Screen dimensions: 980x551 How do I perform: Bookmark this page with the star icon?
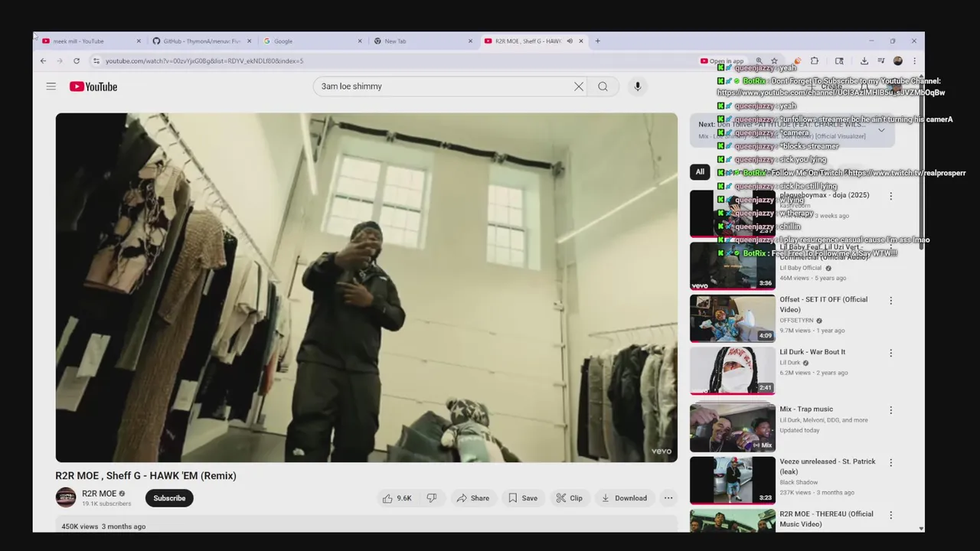pyautogui.click(x=774, y=61)
